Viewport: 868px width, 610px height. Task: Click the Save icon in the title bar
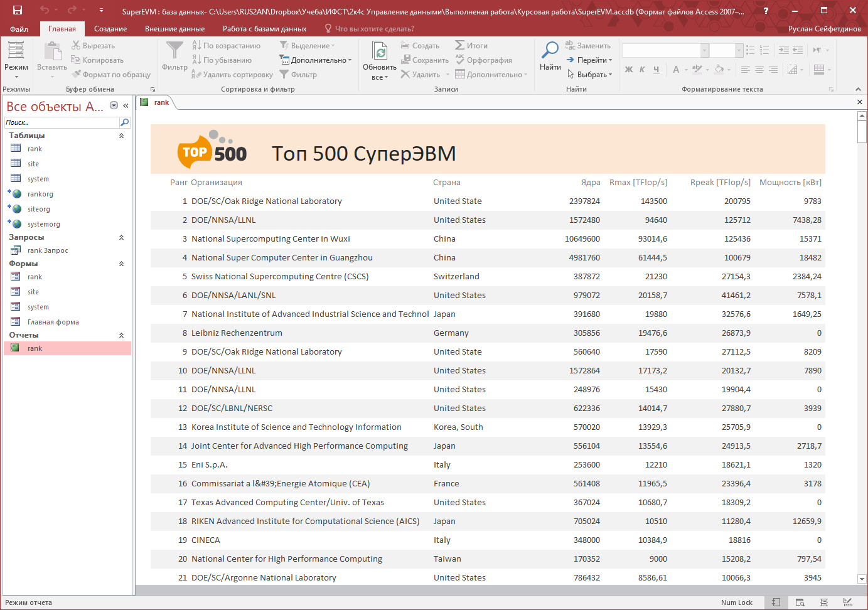(x=18, y=10)
